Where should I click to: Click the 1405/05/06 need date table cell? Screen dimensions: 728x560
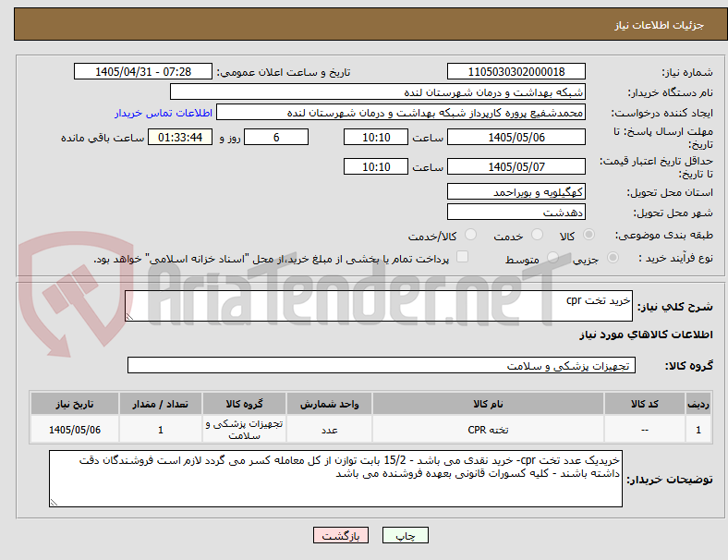pyautogui.click(x=75, y=430)
